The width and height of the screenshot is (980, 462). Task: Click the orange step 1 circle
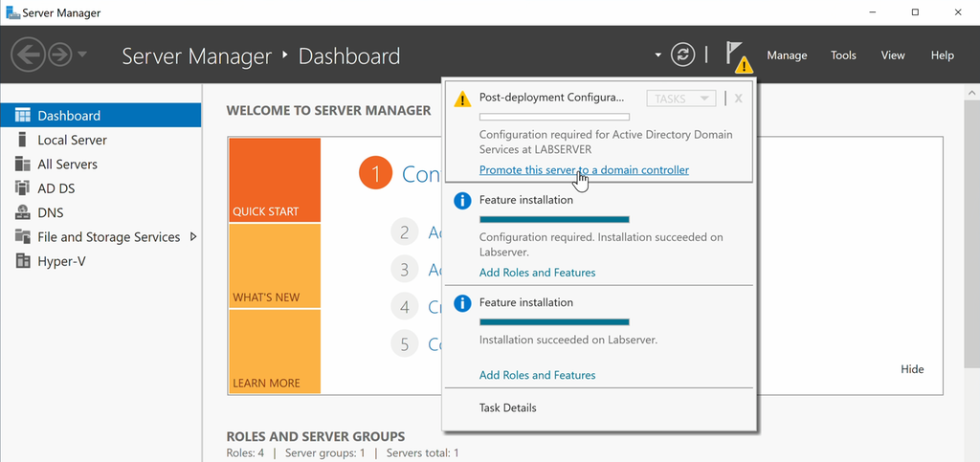[375, 174]
